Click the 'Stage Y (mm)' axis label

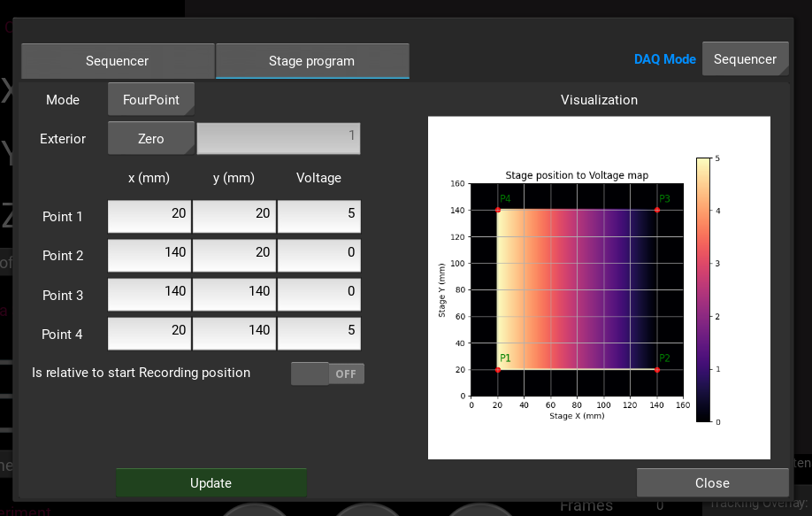[441, 290]
